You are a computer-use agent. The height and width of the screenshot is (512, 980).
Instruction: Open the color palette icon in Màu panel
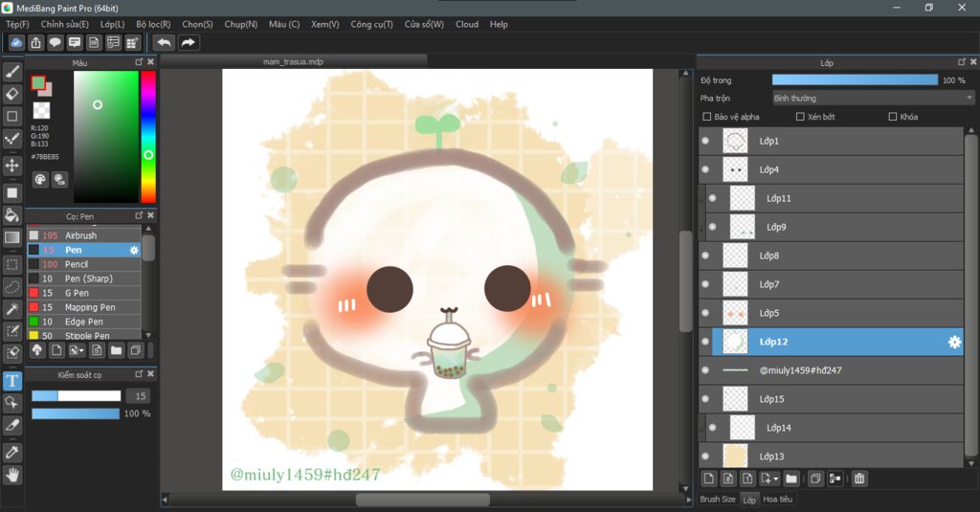(x=40, y=179)
